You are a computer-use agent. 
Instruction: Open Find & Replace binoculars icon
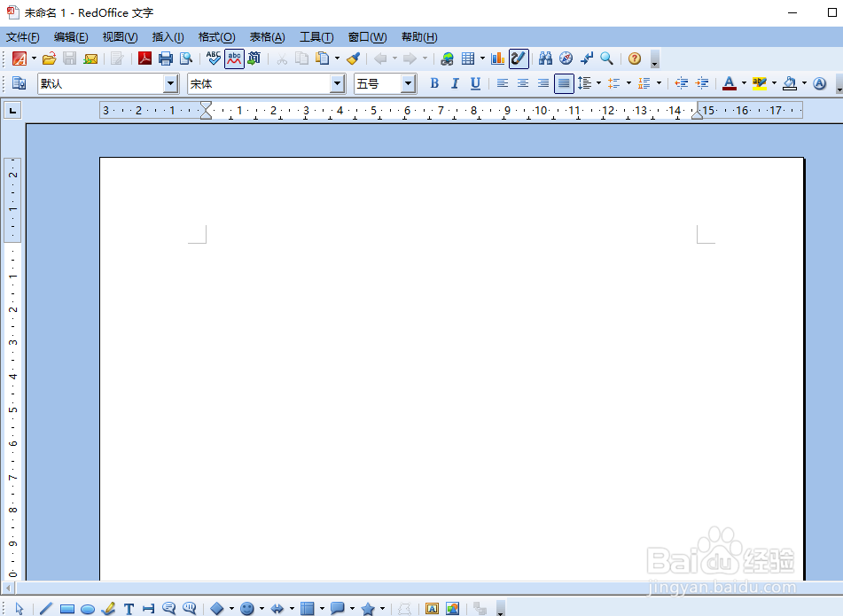coord(545,58)
